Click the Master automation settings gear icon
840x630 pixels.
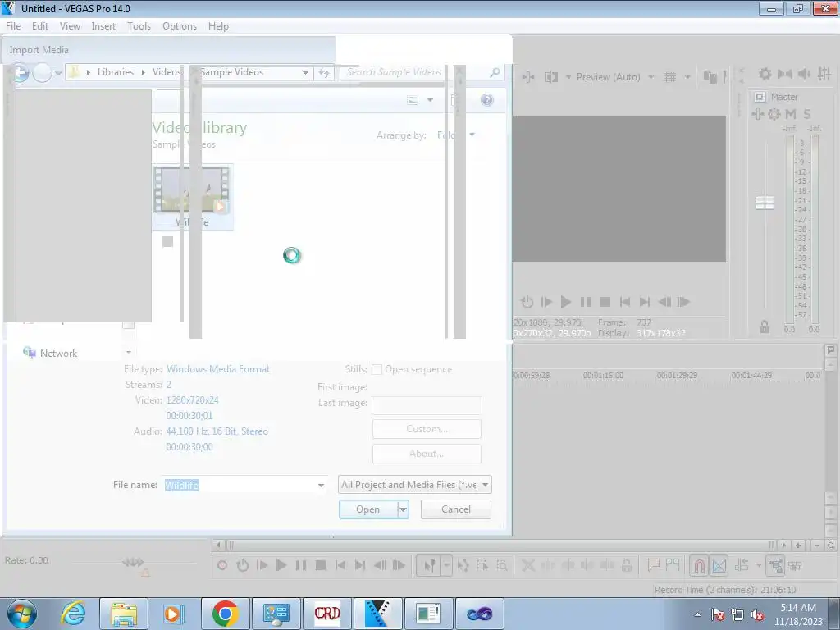pos(774,114)
